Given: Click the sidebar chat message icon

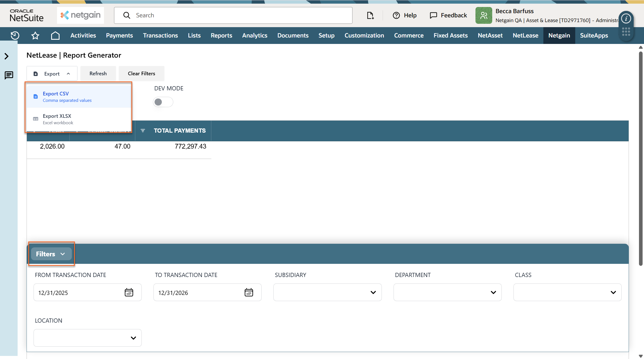Looking at the screenshot, I should tap(9, 75).
